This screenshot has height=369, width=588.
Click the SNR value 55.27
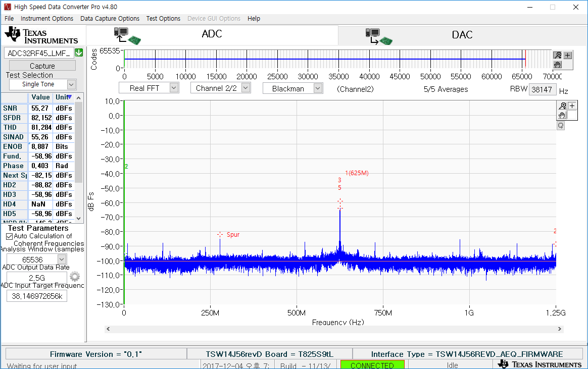coord(40,108)
